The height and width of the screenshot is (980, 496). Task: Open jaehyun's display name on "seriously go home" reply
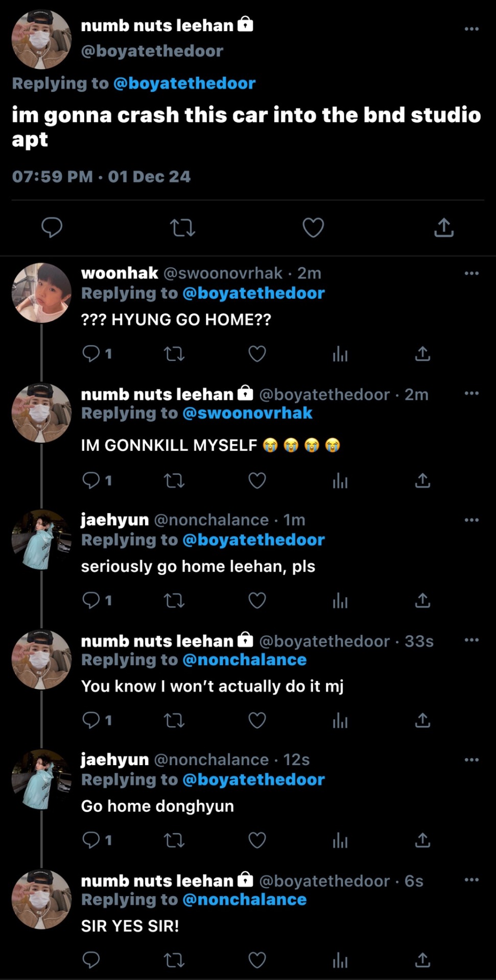point(115,520)
